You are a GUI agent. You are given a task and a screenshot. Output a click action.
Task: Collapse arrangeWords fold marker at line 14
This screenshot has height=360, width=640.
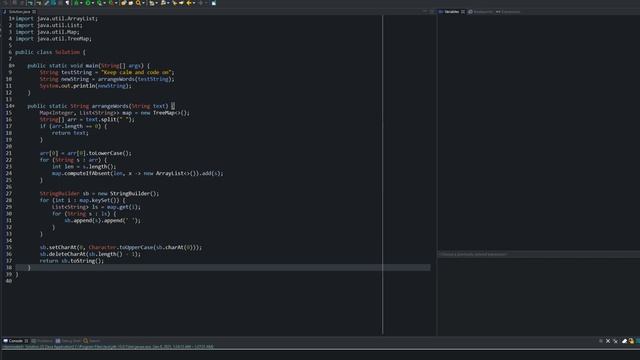(x=13, y=106)
